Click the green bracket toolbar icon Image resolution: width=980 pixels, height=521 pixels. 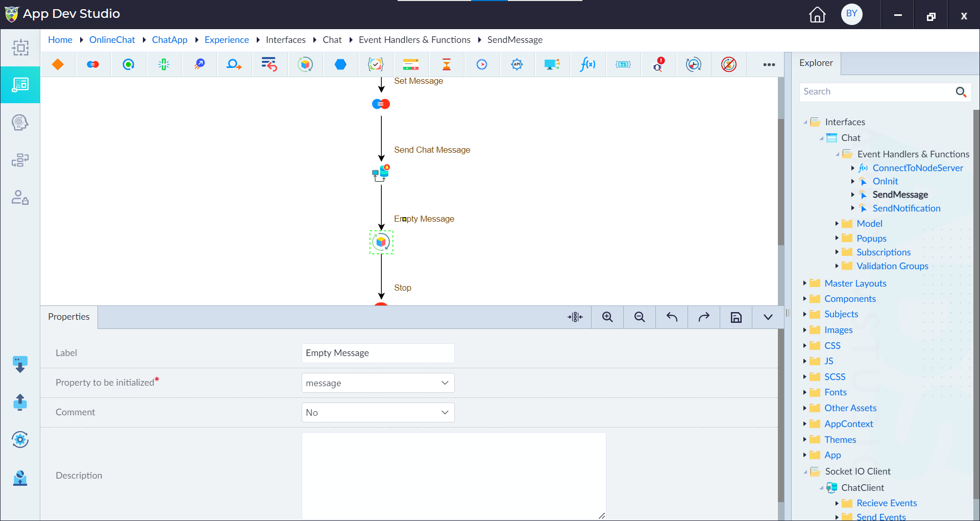pos(164,64)
